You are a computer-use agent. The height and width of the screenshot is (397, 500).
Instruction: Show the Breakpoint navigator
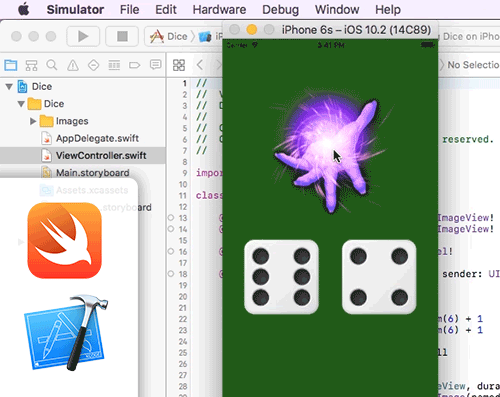coord(135,65)
